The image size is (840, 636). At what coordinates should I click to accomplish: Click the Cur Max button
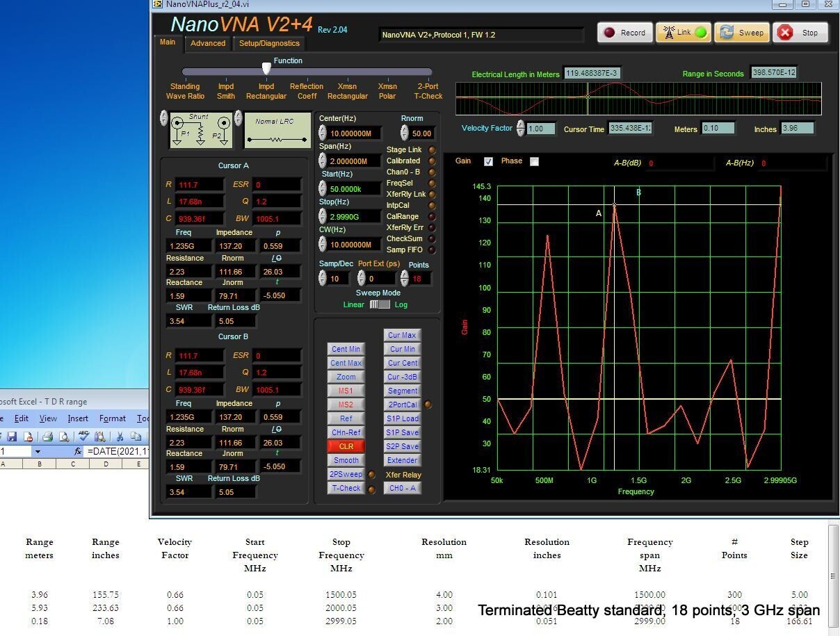402,335
